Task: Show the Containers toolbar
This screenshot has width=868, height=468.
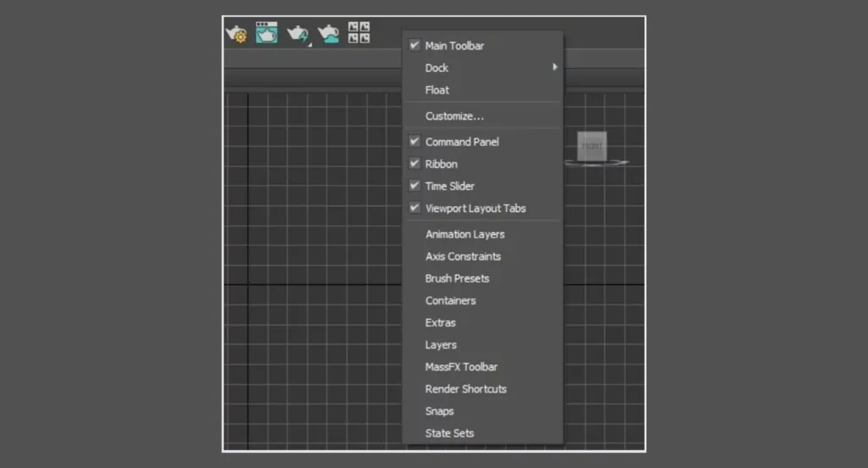Action: tap(482, 301)
